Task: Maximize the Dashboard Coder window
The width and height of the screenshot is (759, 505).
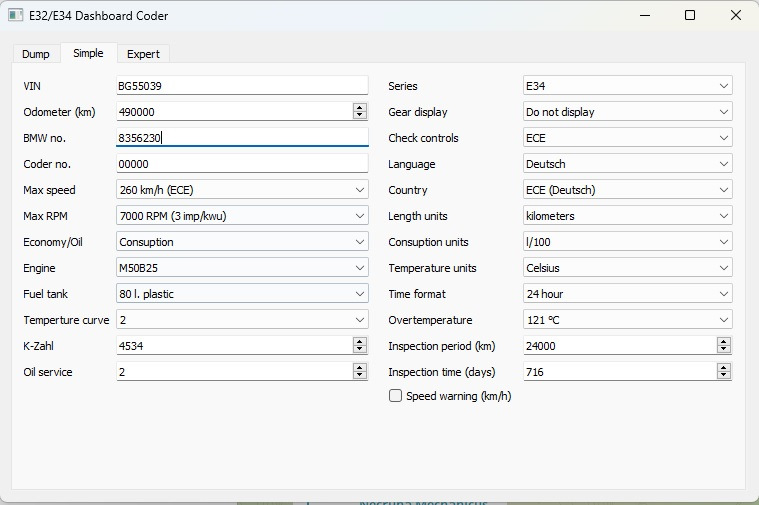Action: point(690,15)
